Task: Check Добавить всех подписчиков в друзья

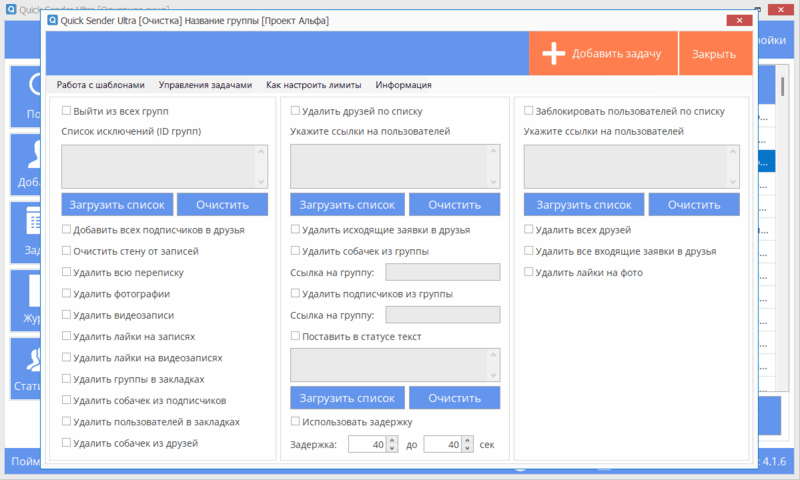Action: pyautogui.click(x=66, y=230)
